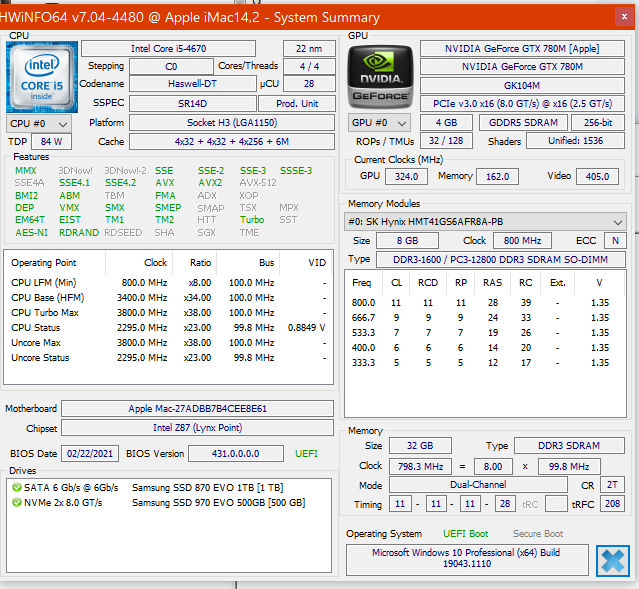Click the cache 4x32 + 4x32 + 4x256 + 6M field
This screenshot has width=639, height=589.
tap(232, 141)
